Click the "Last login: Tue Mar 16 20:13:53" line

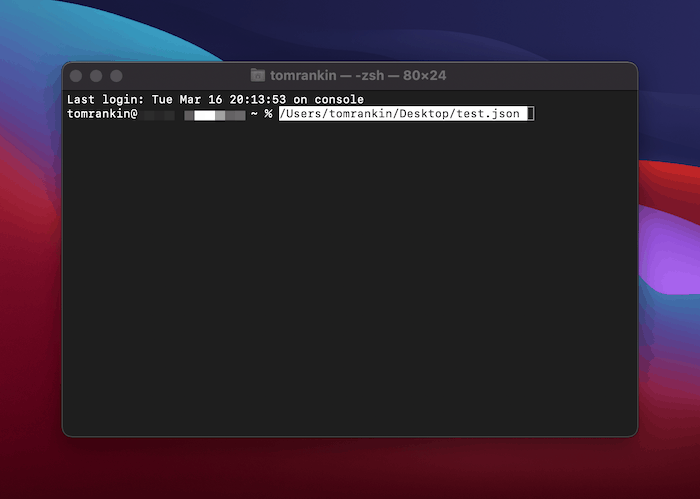point(215,99)
